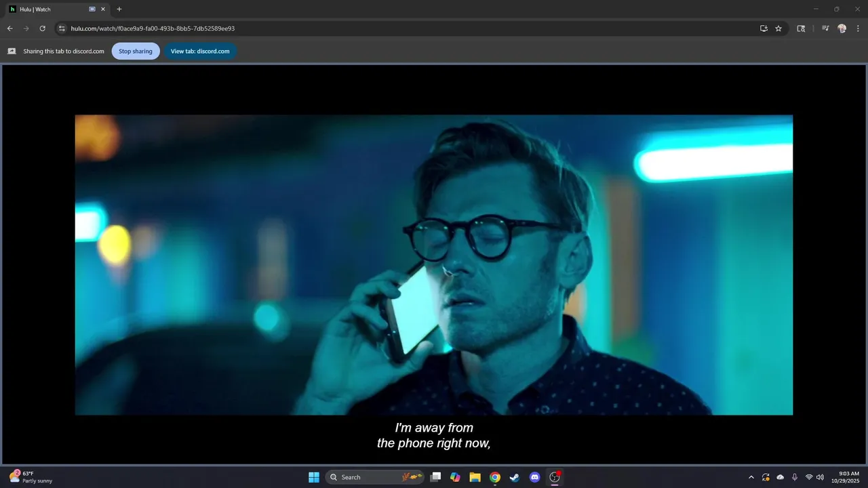Image resolution: width=868 pixels, height=488 pixels.
Task: Select the Hulu | Watch tab
Action: point(57,9)
